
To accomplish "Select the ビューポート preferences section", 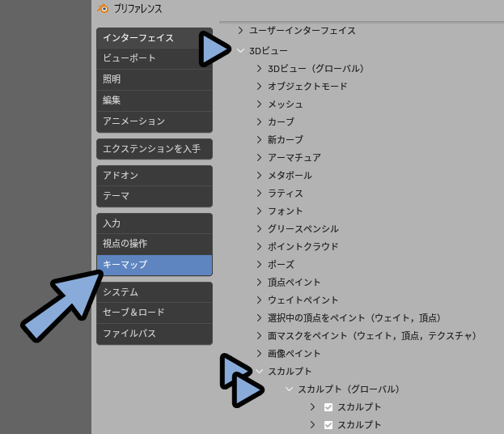I will [154, 58].
